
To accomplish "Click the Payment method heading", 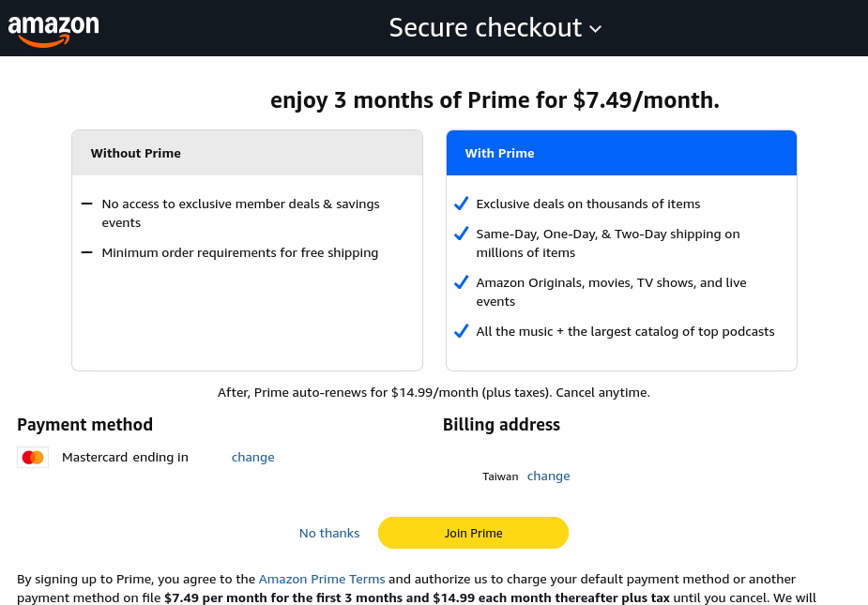I will coord(84,425).
